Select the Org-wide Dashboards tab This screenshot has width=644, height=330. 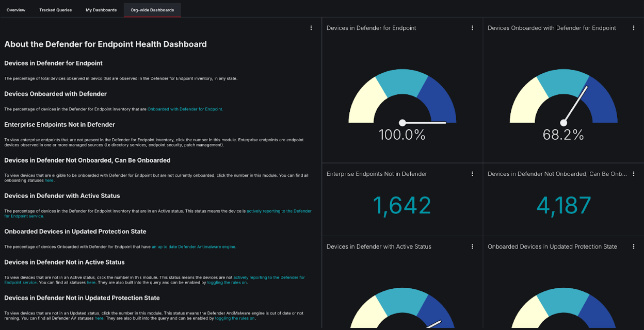152,9
